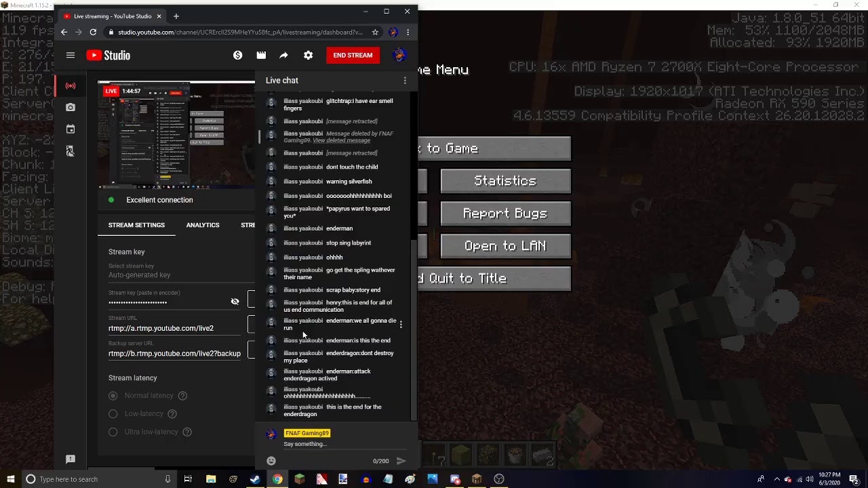
Task: Click the END STREAM button
Action: pos(353,56)
